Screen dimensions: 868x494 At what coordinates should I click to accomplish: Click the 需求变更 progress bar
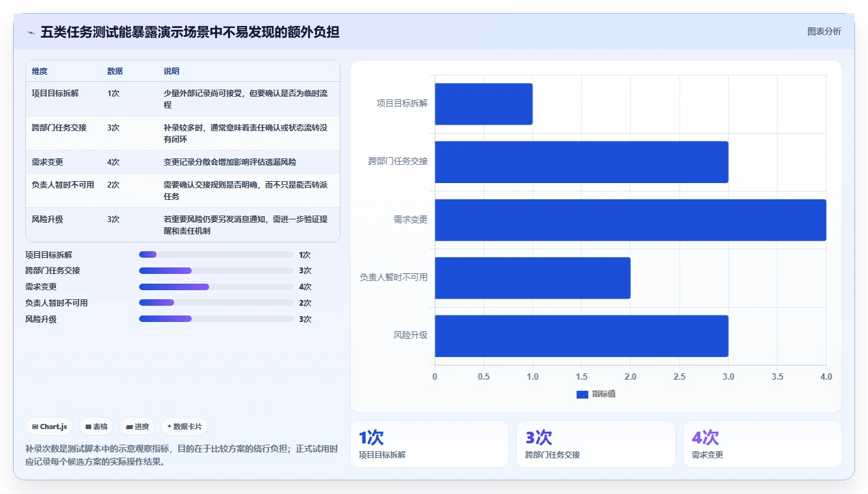(x=216, y=287)
